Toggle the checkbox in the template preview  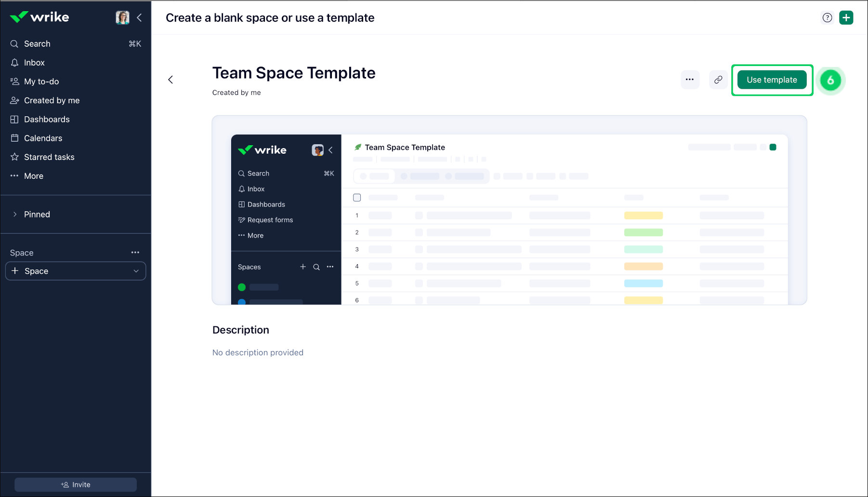[357, 198]
